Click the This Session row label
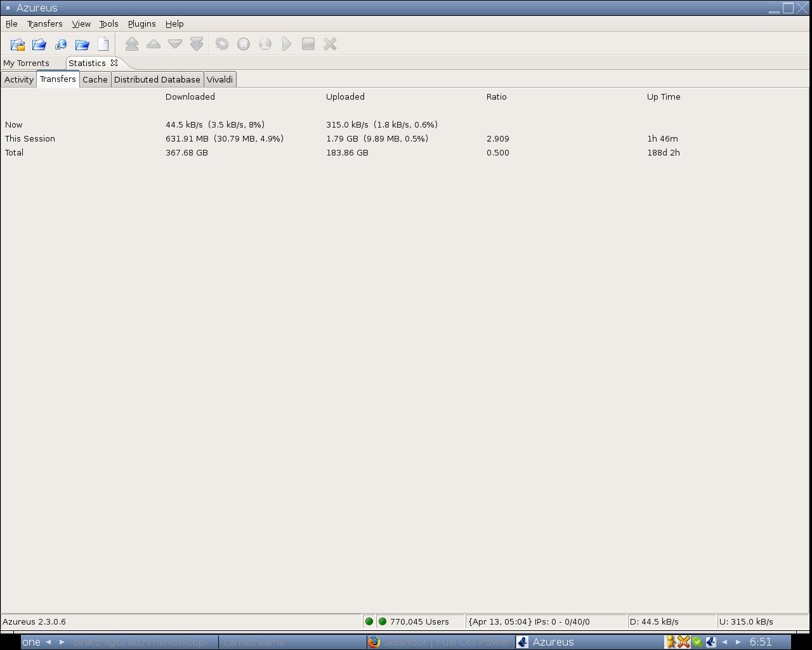Screen dimensions: 812x650 [x=30, y=138]
